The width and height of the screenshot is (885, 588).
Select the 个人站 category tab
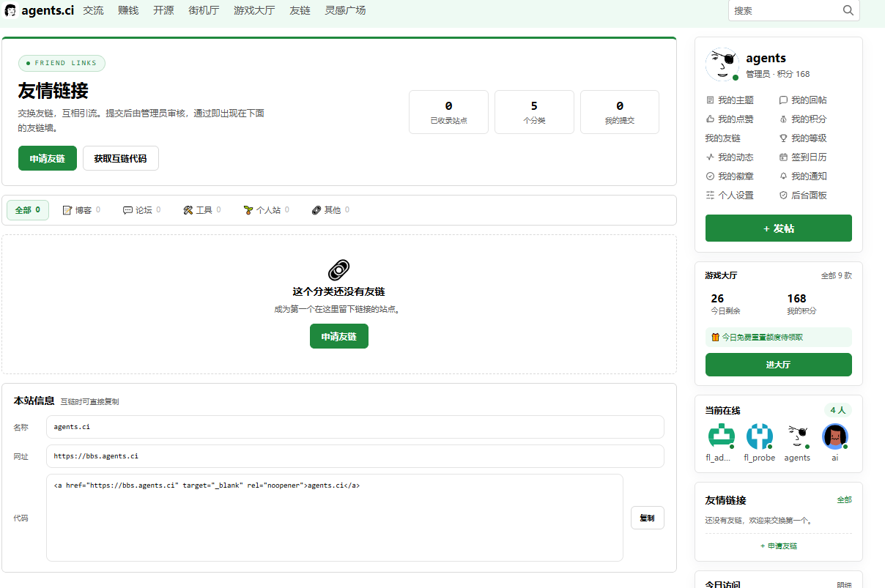(x=266, y=210)
